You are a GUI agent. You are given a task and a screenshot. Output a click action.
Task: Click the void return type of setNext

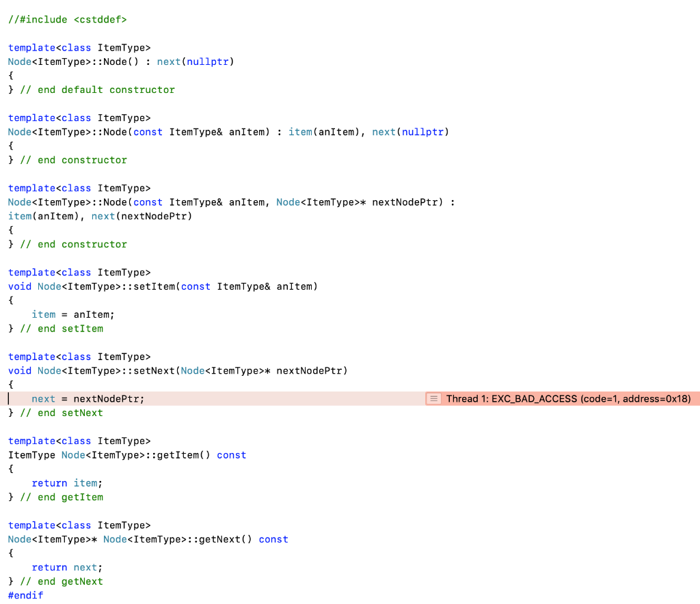coord(18,370)
